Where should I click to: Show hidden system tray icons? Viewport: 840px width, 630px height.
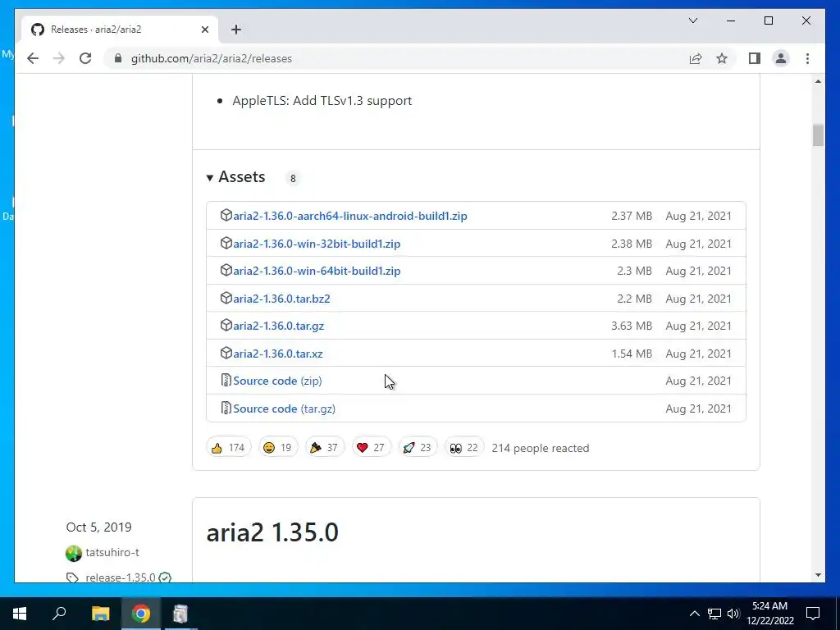pos(694,614)
